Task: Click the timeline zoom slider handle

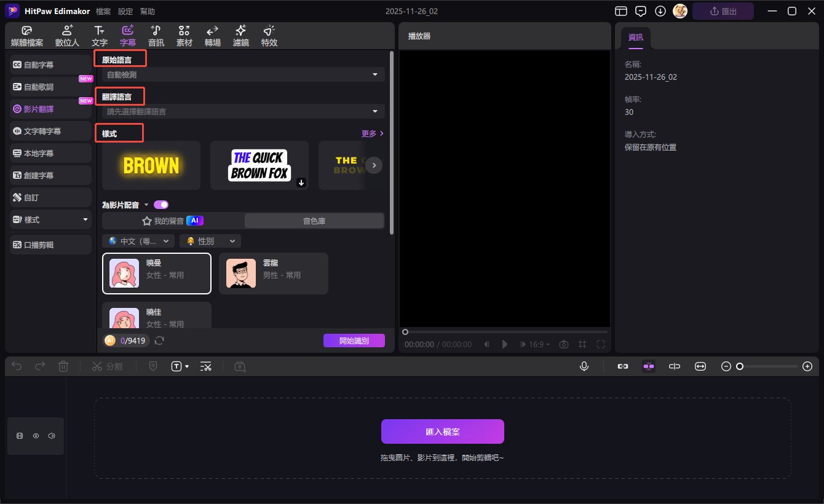Action: [740, 366]
